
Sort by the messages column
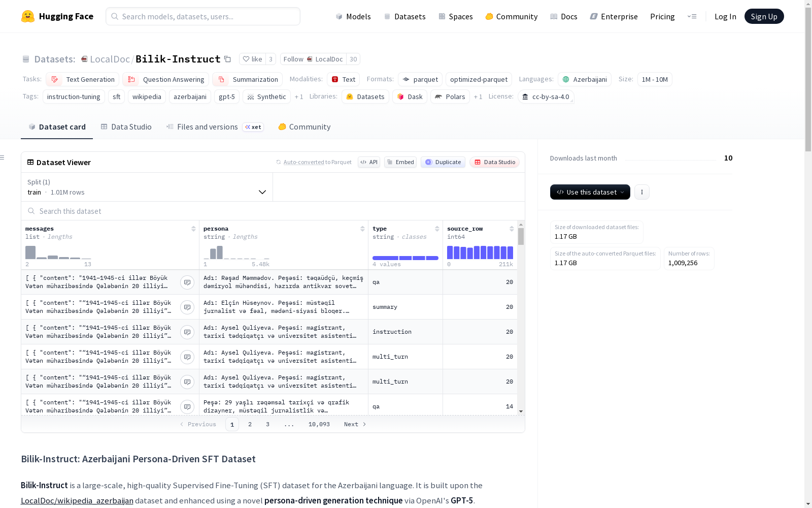193,229
